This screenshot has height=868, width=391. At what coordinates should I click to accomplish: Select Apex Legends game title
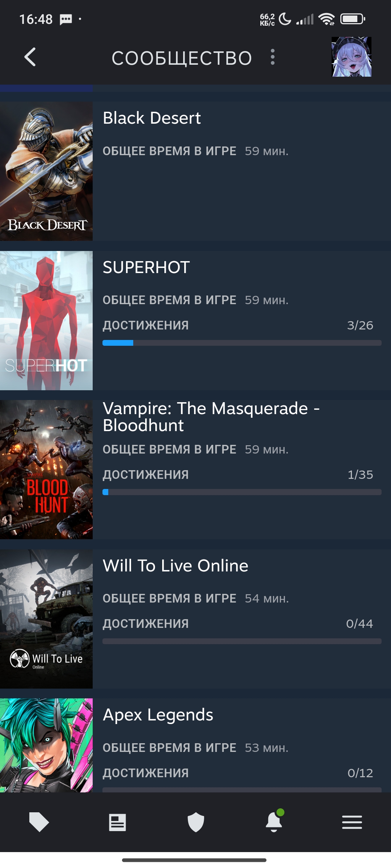point(158,715)
